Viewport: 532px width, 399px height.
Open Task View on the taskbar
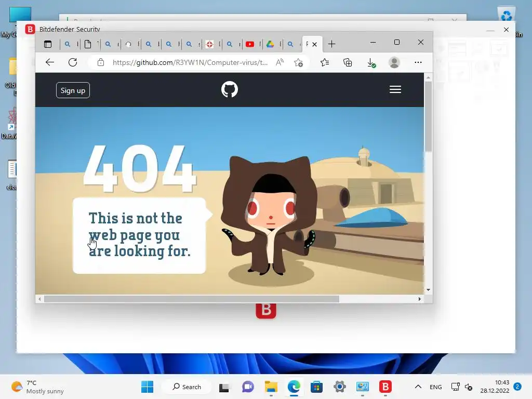click(224, 387)
